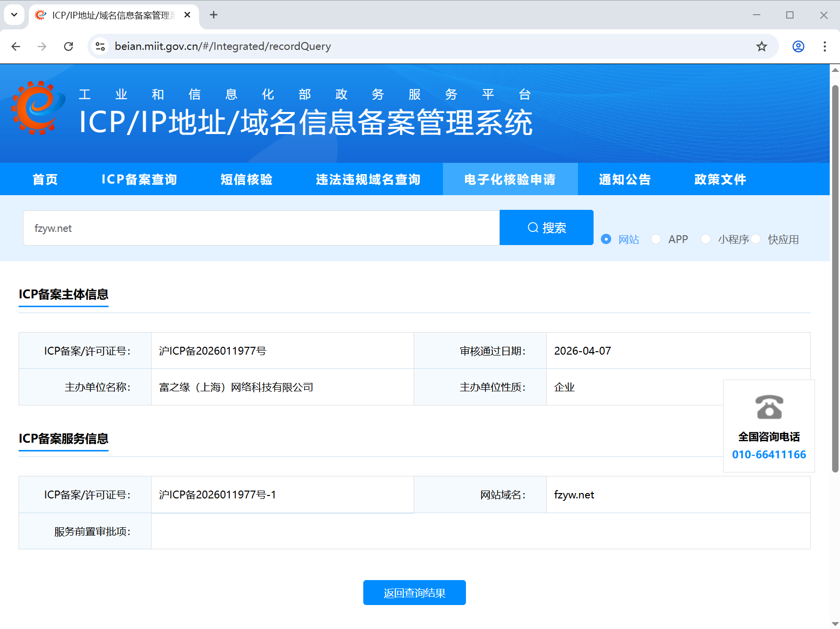Go to 违法违规域名查询 tab
This screenshot has height=629, width=840.
coord(368,180)
